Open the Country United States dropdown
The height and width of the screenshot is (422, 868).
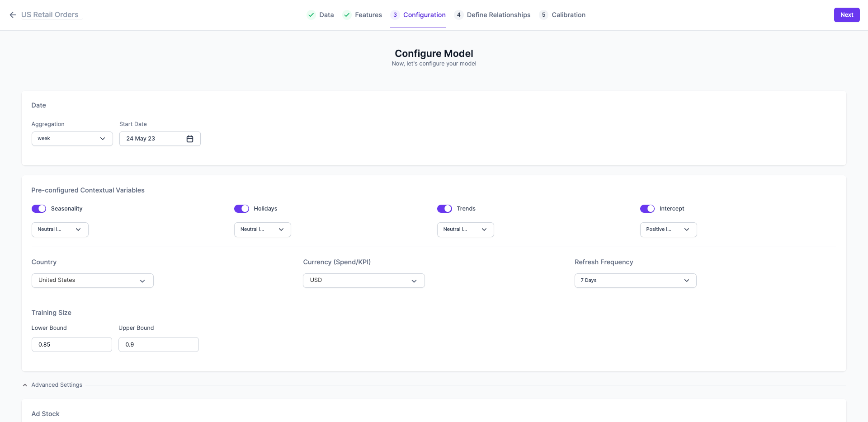point(93,281)
